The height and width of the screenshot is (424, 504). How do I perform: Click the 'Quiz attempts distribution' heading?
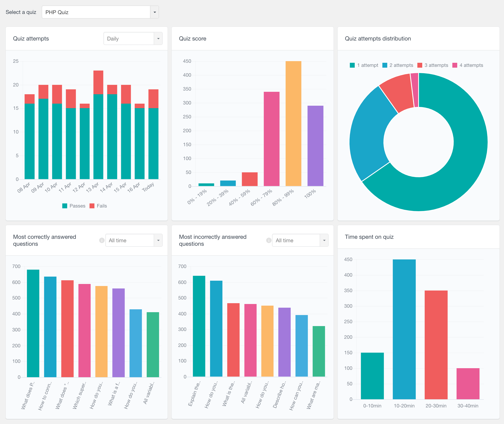pyautogui.click(x=378, y=38)
